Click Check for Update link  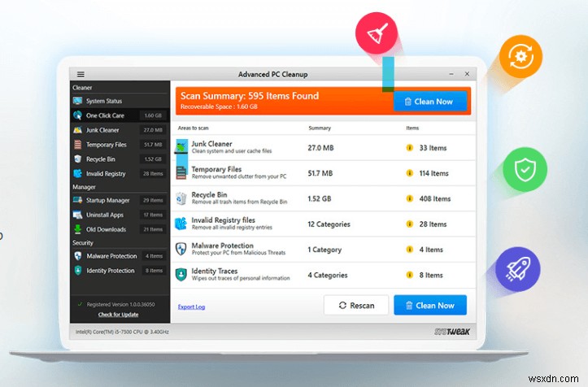tap(118, 315)
